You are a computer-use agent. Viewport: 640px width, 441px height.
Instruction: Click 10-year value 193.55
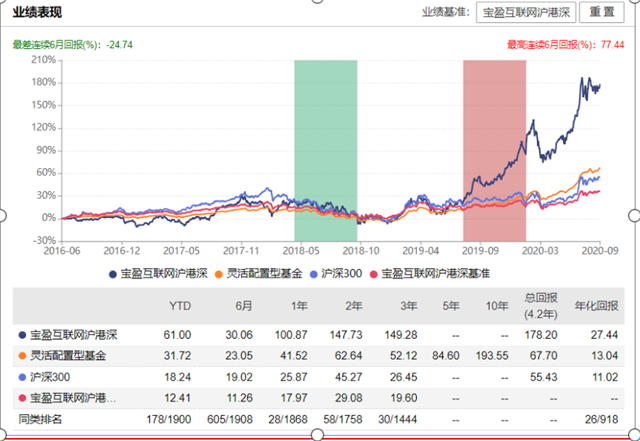(492, 356)
